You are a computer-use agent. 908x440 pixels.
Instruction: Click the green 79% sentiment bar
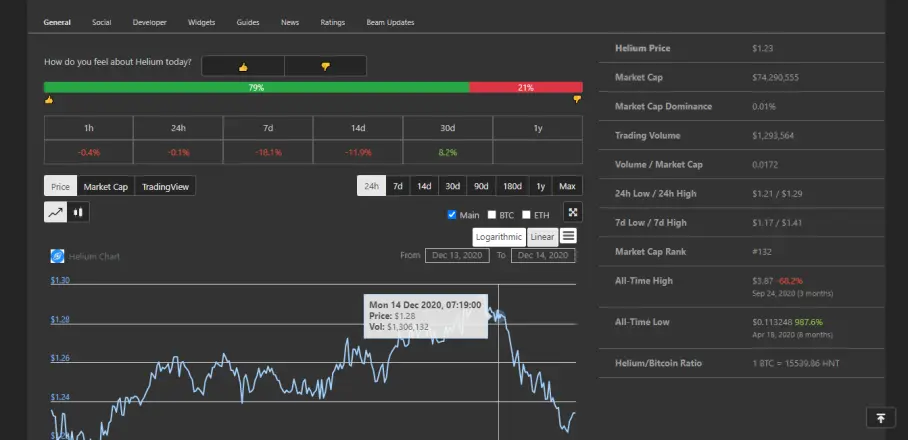(x=257, y=87)
